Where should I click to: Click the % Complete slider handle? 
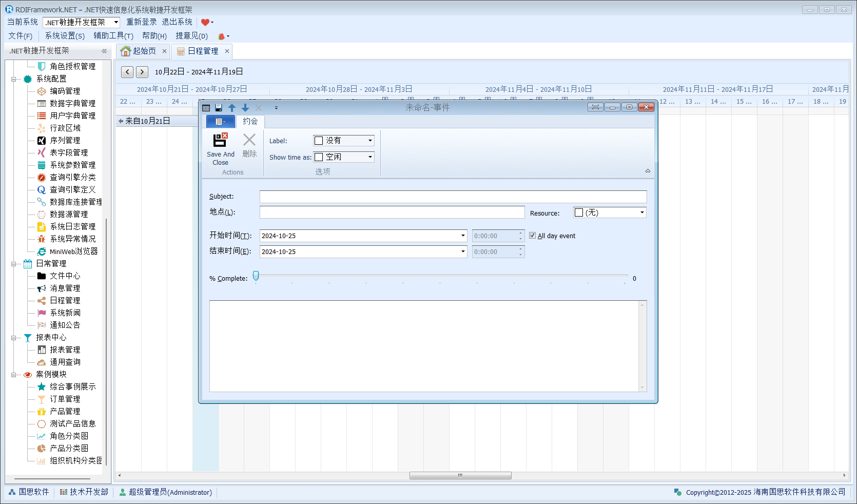pos(256,276)
